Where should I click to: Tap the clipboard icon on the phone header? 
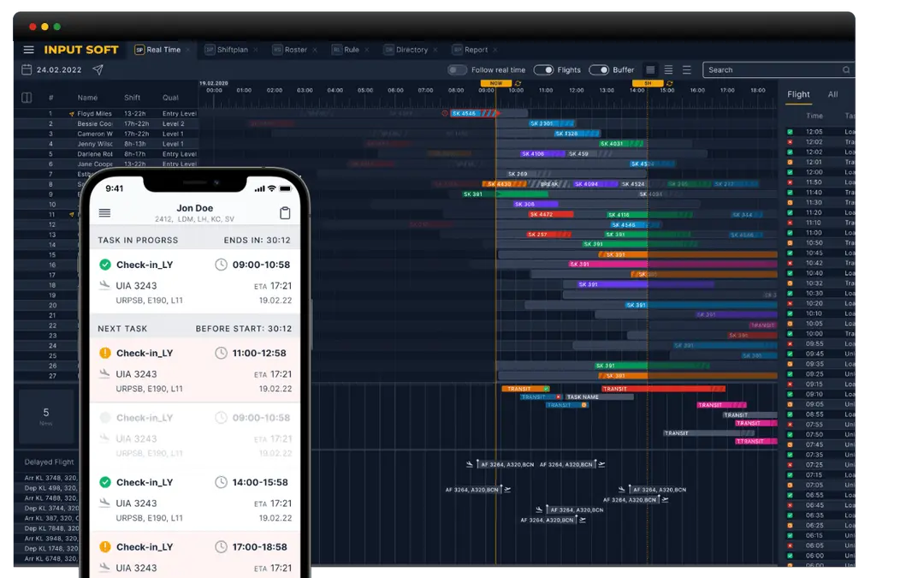coord(285,213)
